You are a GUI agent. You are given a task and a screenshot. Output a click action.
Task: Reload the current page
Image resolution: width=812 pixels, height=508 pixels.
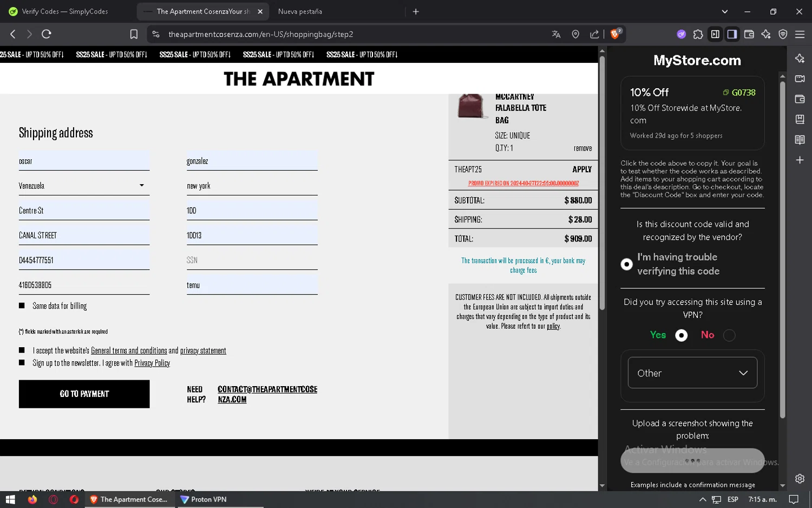click(47, 34)
